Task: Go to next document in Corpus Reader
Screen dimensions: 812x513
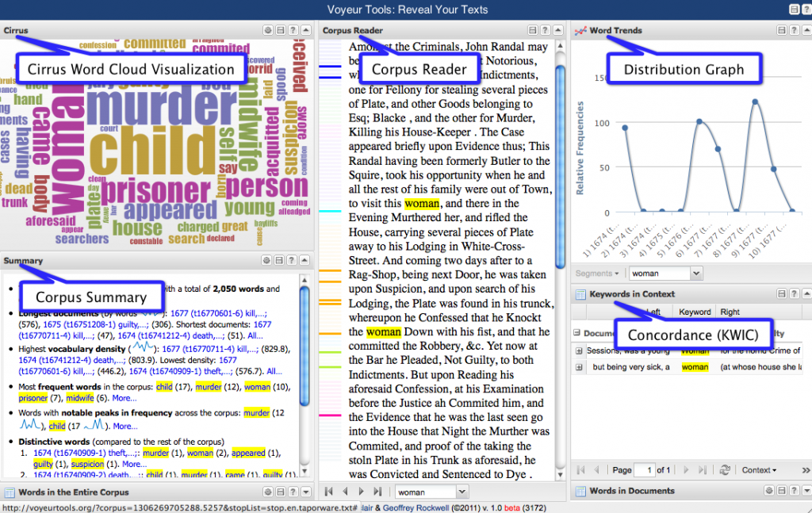Action: click(x=361, y=492)
